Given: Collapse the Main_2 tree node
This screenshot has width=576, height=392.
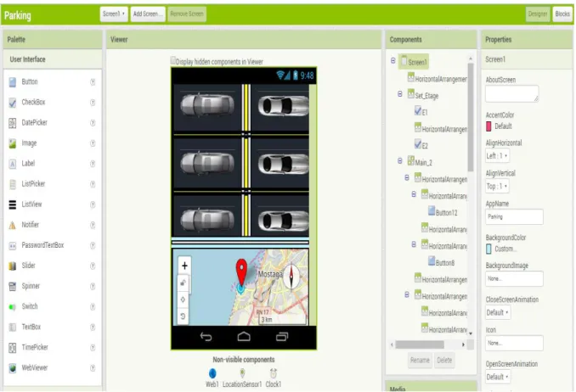Looking at the screenshot, I should coord(400,160).
